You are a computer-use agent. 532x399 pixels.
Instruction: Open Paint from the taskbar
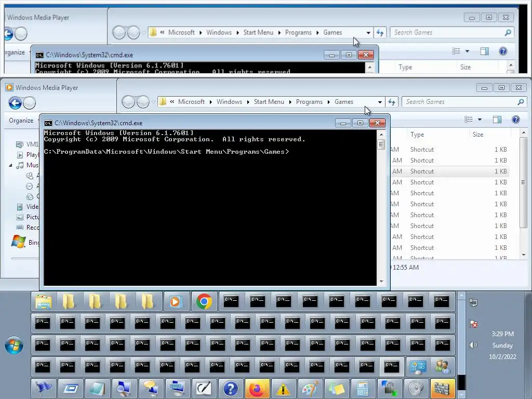(x=310, y=389)
